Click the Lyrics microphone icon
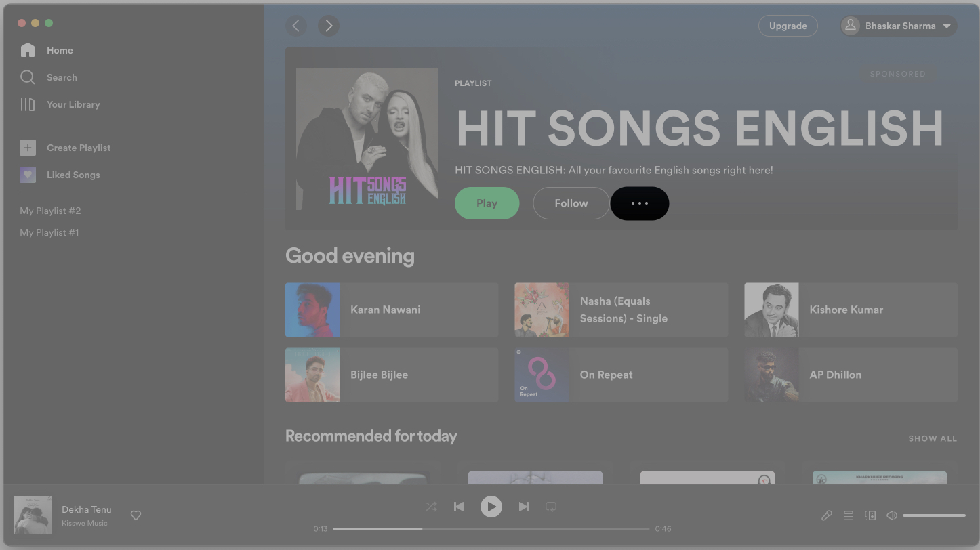Image resolution: width=980 pixels, height=550 pixels. (x=826, y=515)
